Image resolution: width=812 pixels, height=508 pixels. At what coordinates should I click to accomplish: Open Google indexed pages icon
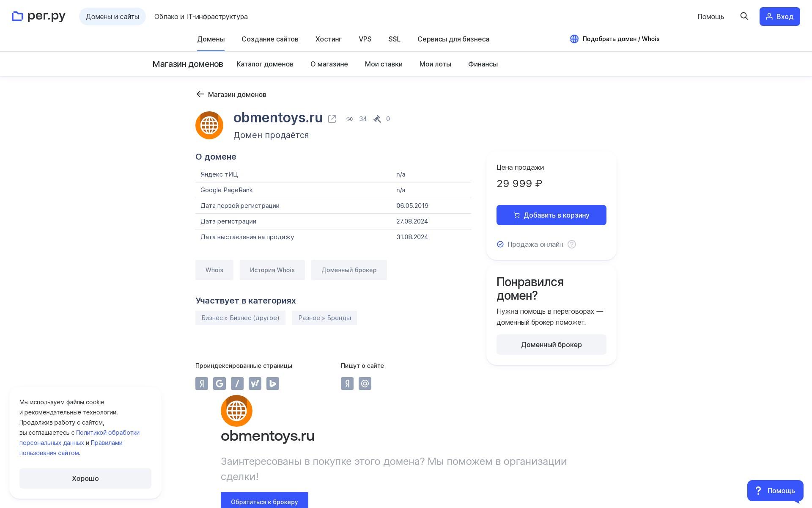pyautogui.click(x=219, y=384)
